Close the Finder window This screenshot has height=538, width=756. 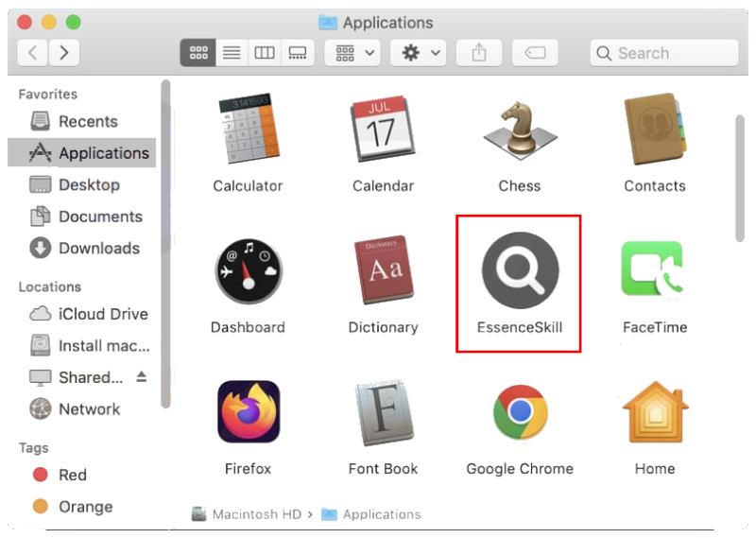[x=25, y=22]
